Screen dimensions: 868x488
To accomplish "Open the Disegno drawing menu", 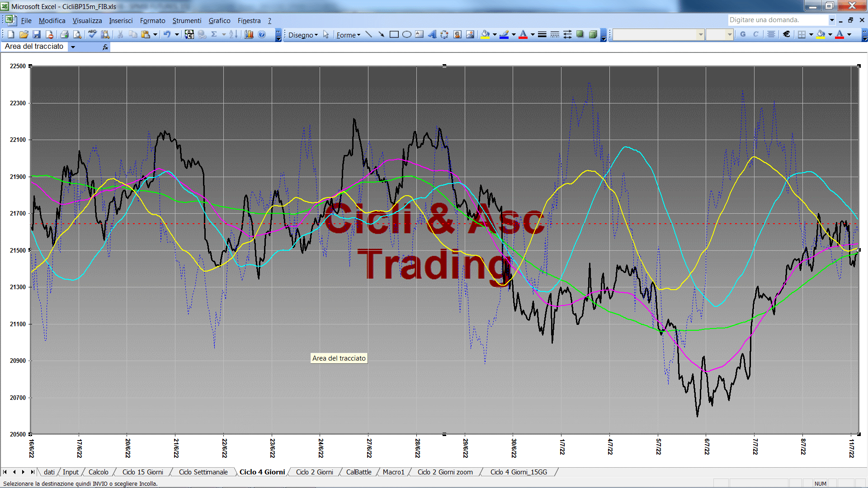I will pos(303,35).
